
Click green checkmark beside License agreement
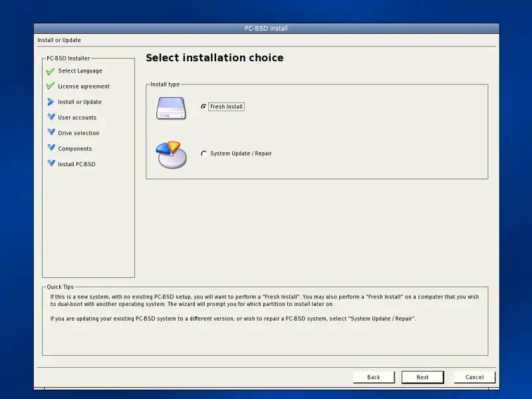click(x=51, y=86)
